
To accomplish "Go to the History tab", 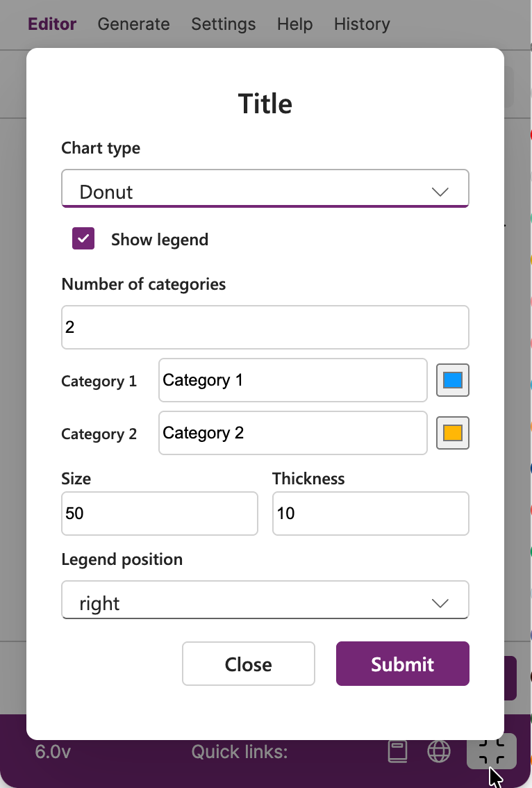I will point(363,24).
